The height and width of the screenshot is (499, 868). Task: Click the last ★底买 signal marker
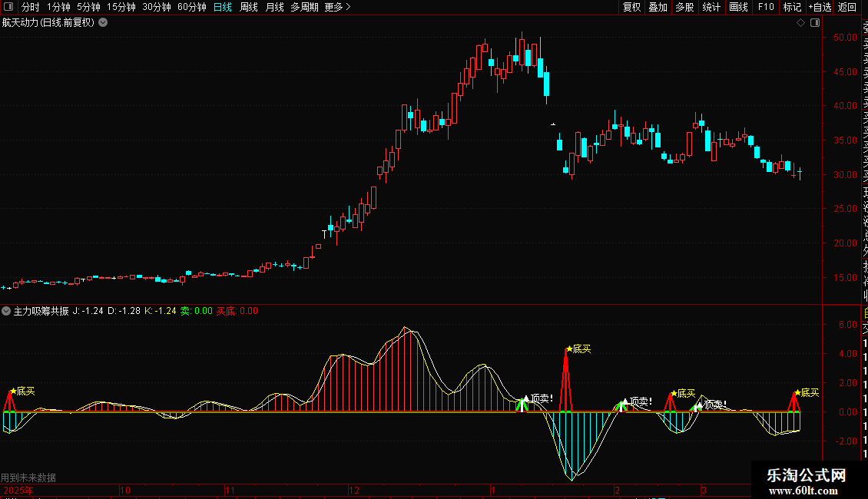[806, 393]
